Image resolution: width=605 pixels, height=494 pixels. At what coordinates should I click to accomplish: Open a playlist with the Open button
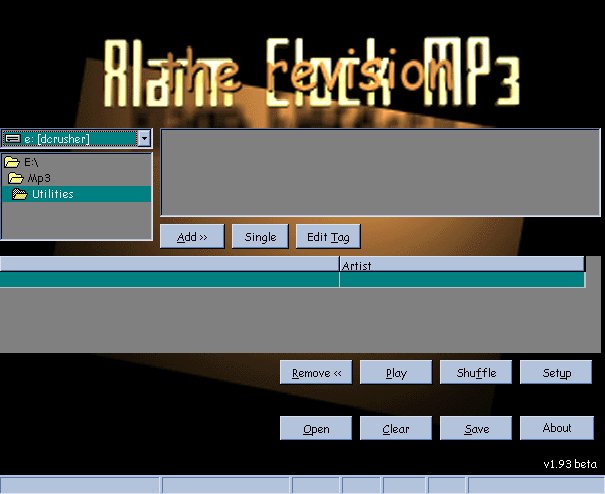coord(316,428)
